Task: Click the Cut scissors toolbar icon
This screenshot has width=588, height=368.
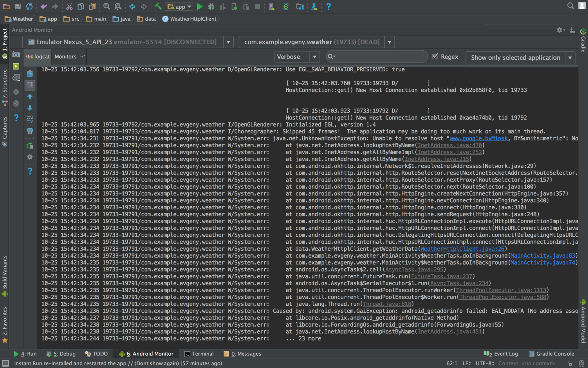Action: point(69,6)
